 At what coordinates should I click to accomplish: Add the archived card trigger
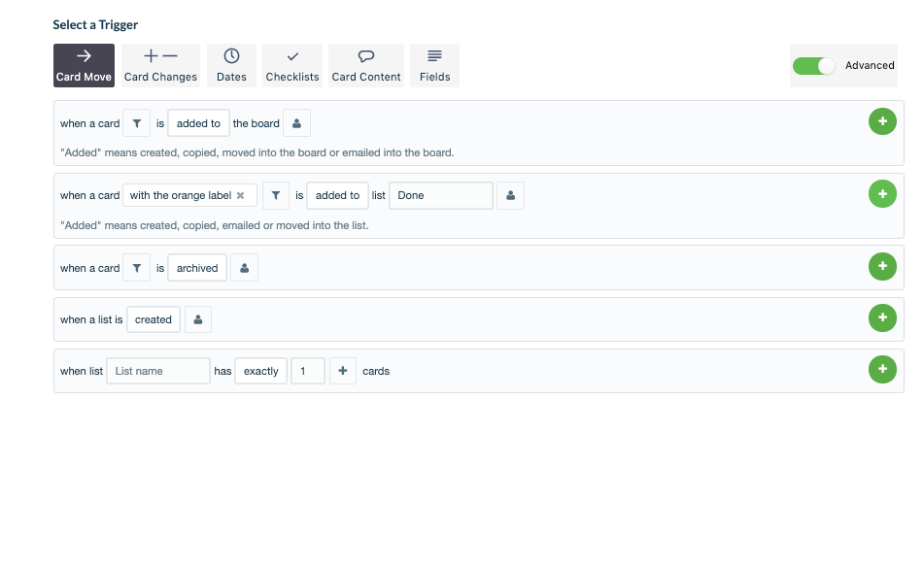882,266
